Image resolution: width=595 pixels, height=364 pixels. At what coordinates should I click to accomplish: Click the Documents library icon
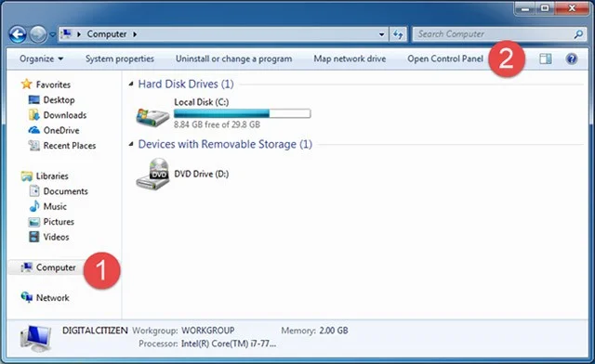pyautogui.click(x=34, y=190)
